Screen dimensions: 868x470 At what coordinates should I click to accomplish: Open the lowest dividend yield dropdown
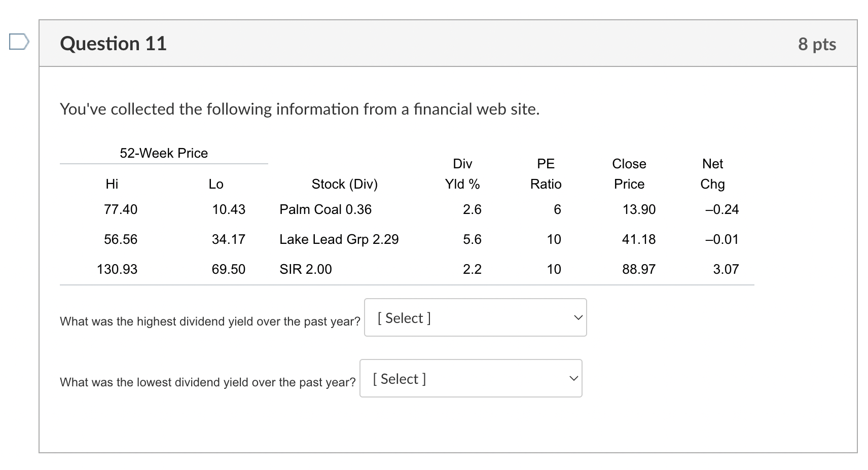click(471, 379)
